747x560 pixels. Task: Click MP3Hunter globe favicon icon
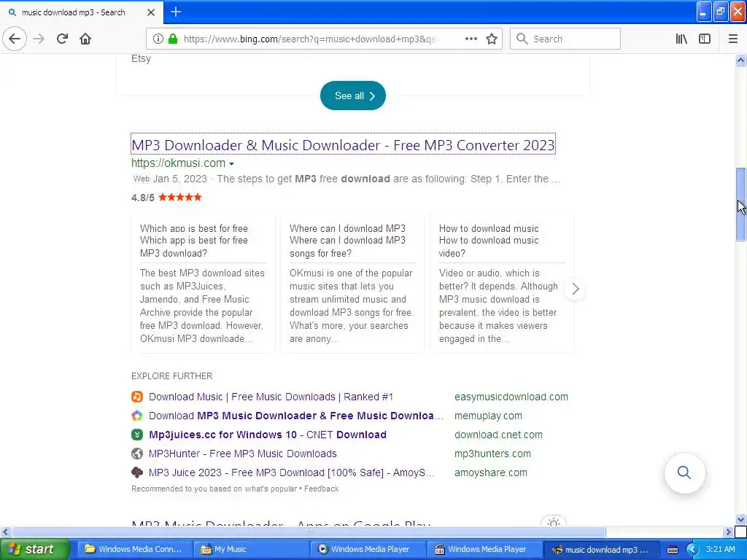coord(137,454)
